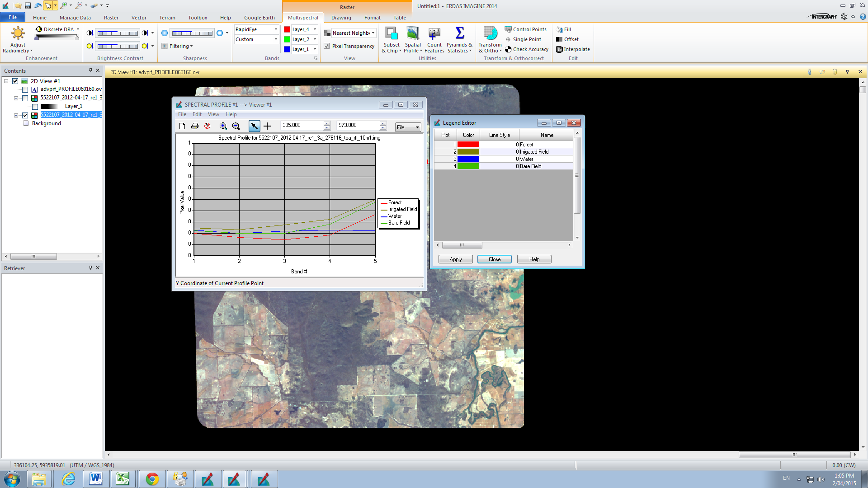Enable advprf_PROFILE060160 layer checkbox
868x488 pixels.
[25, 89]
